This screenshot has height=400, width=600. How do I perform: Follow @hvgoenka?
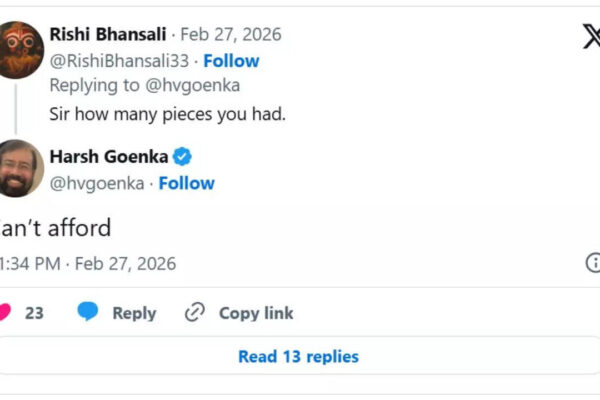186,183
